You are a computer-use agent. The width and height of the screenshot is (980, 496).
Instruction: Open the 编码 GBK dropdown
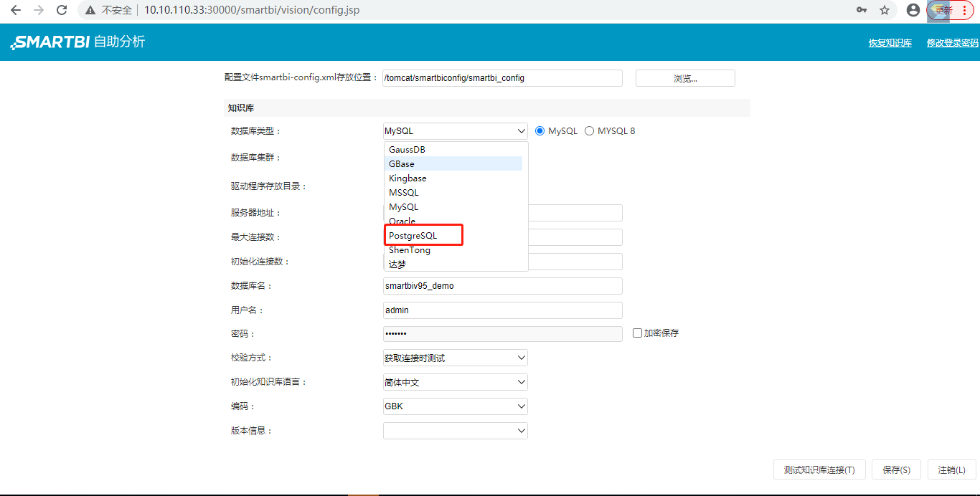456,406
